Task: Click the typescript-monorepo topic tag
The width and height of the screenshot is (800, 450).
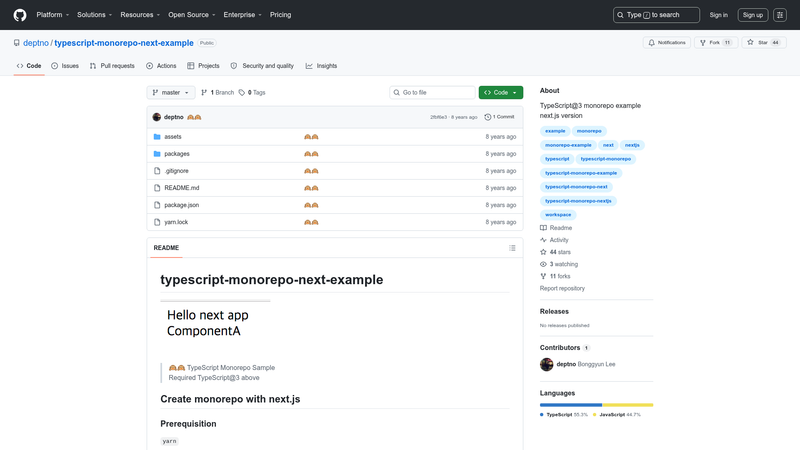Action: pos(606,159)
